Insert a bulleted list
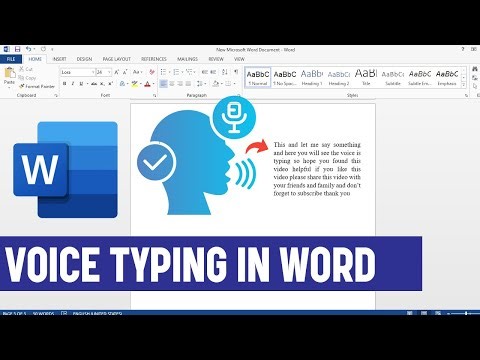This screenshot has height=360, width=480. point(163,72)
